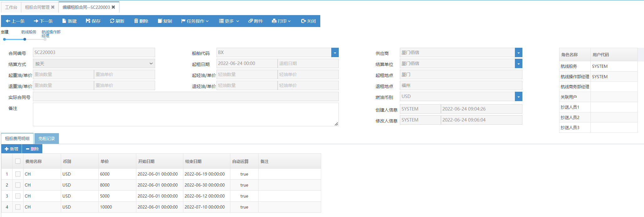Go to next record with 下一条
Image resolution: width=644 pixels, height=217 pixels.
tap(43, 21)
